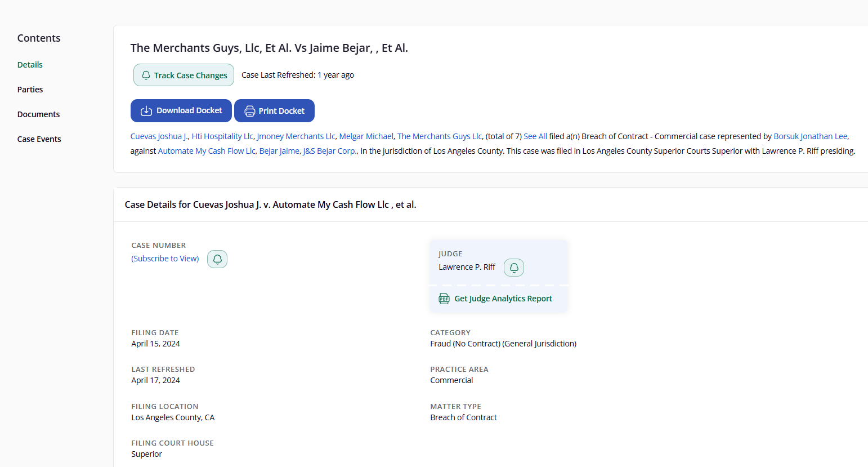
Task: Go to the Documents section
Action: pyautogui.click(x=38, y=114)
